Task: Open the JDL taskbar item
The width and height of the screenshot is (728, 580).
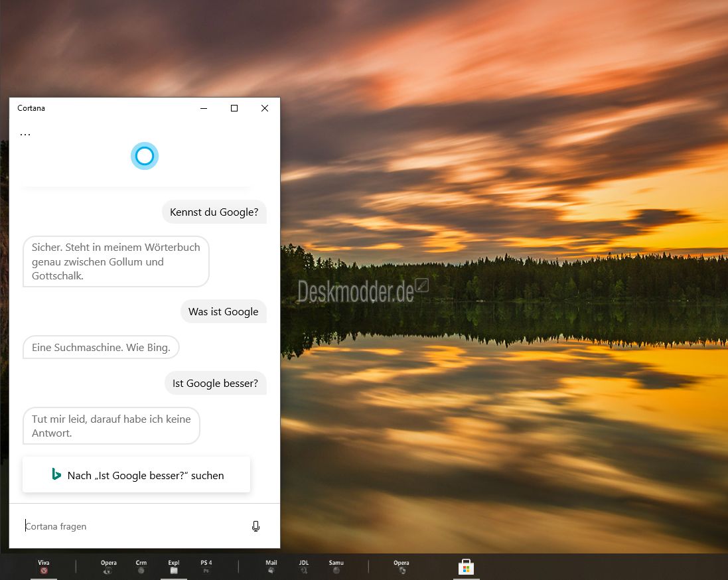Action: click(x=304, y=567)
